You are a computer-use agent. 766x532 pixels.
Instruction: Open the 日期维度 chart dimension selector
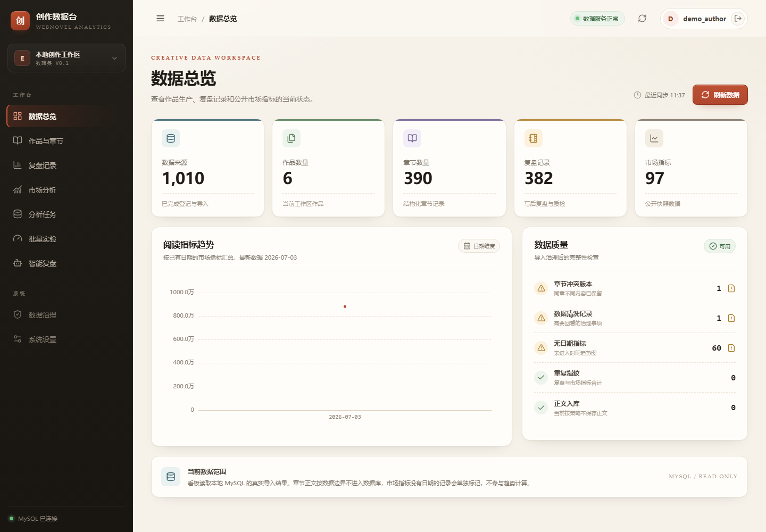(x=479, y=246)
